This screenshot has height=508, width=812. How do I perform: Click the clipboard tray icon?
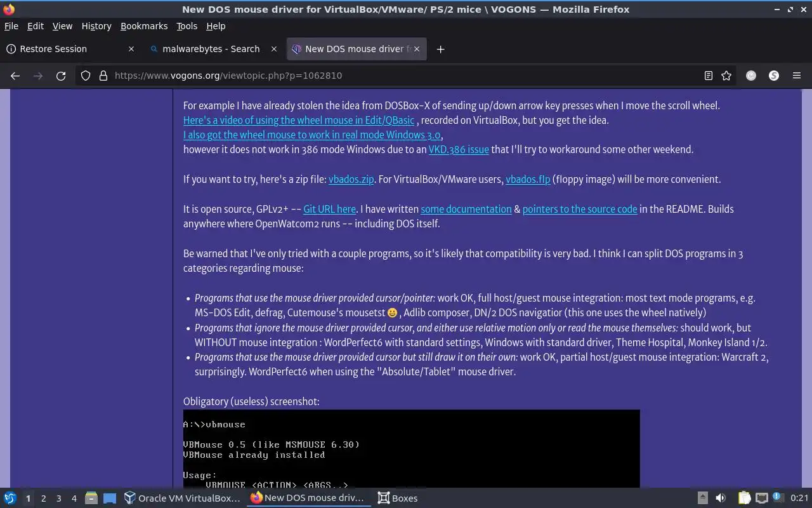click(744, 498)
